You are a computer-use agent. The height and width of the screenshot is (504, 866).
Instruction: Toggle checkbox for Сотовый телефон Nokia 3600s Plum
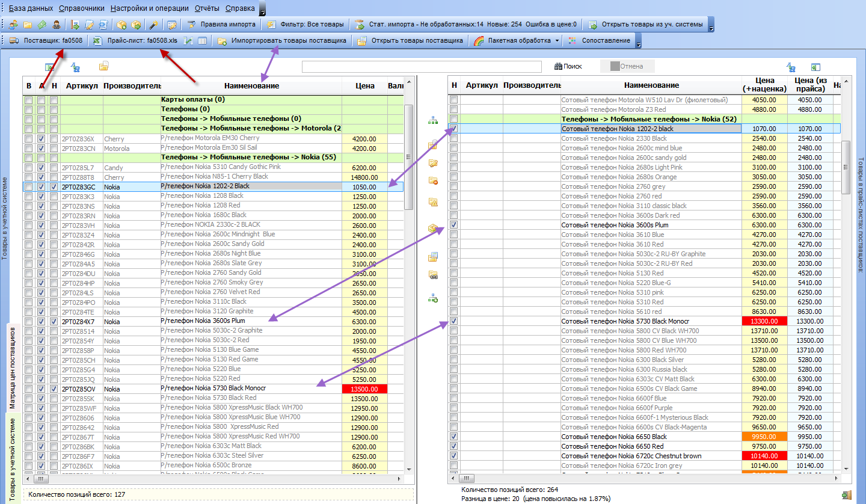454,225
